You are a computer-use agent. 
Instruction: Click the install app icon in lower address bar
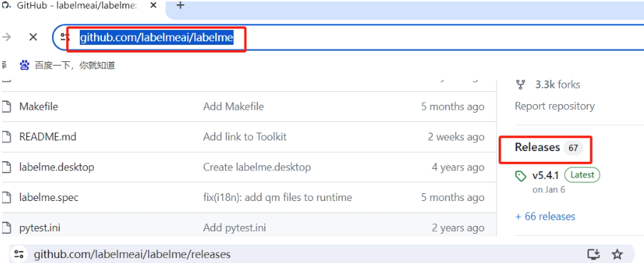pos(593,254)
